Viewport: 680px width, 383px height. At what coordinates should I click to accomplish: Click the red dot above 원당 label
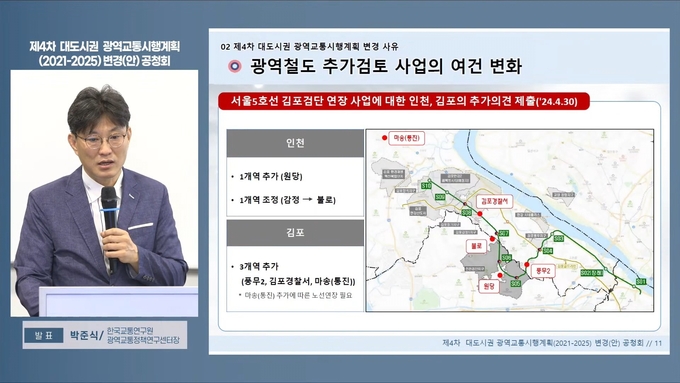click(500, 275)
